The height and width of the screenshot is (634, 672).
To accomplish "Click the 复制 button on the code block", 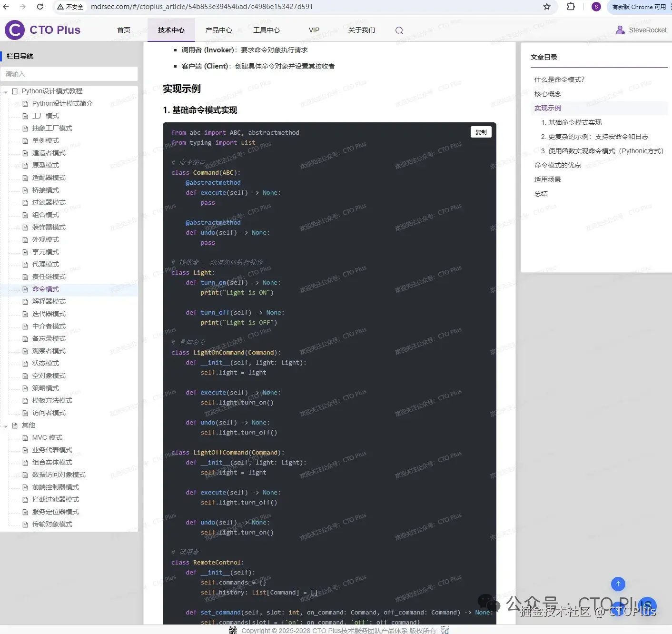I will point(481,132).
